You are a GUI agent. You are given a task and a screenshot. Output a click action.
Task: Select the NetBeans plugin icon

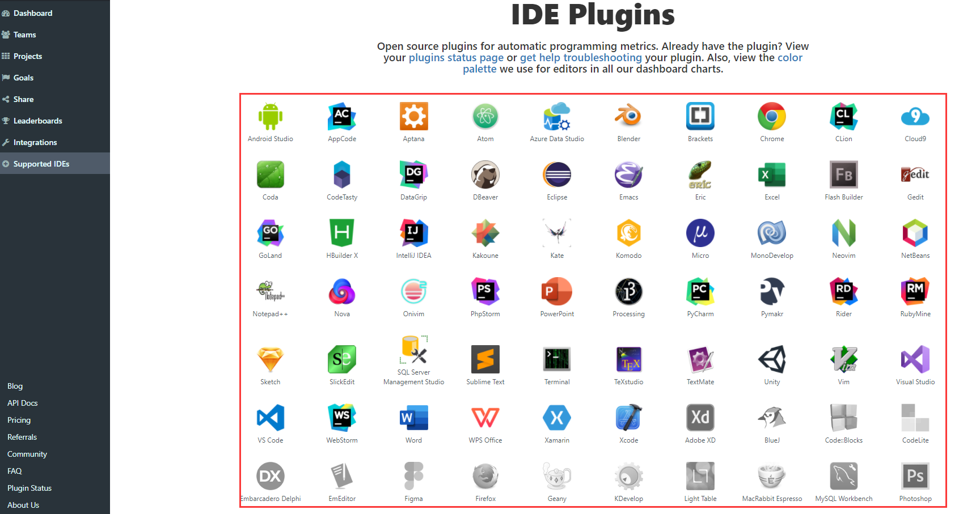915,233
